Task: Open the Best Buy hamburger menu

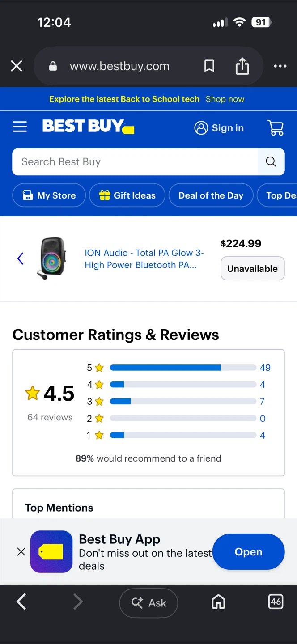Action: pos(20,127)
